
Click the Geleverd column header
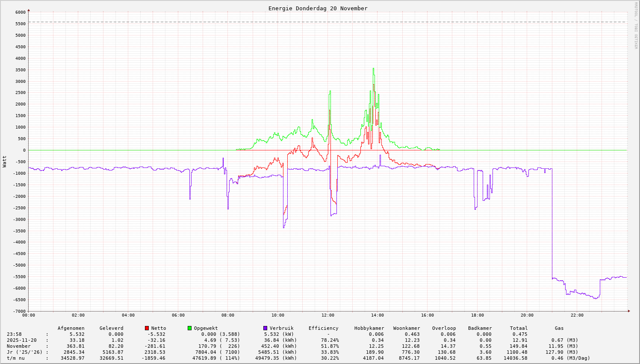click(x=111, y=329)
